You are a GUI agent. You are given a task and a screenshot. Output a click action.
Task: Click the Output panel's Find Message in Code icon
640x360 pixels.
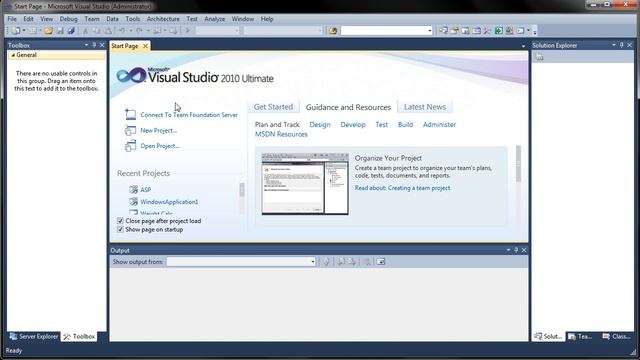tap(327, 262)
